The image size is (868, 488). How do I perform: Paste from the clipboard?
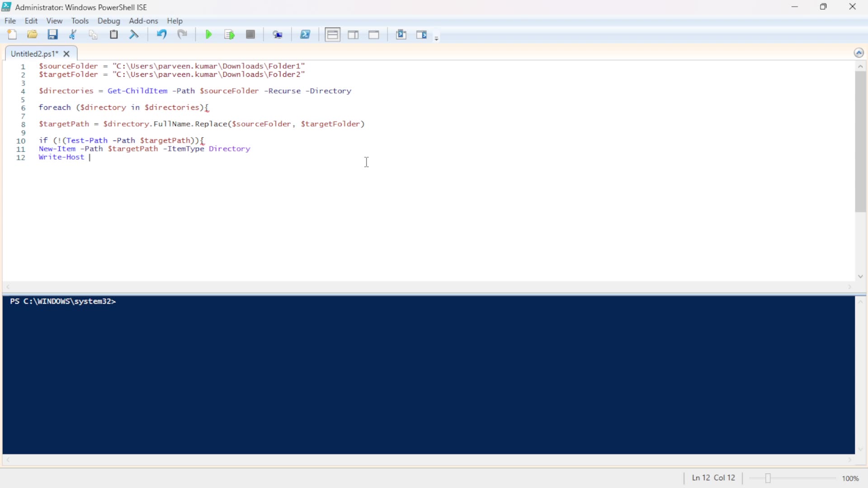113,34
